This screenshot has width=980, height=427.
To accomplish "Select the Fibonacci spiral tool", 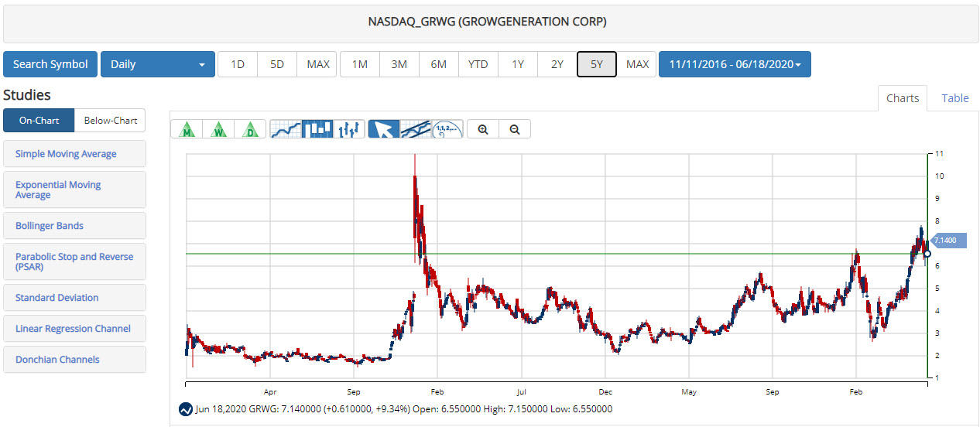I will click(x=447, y=129).
